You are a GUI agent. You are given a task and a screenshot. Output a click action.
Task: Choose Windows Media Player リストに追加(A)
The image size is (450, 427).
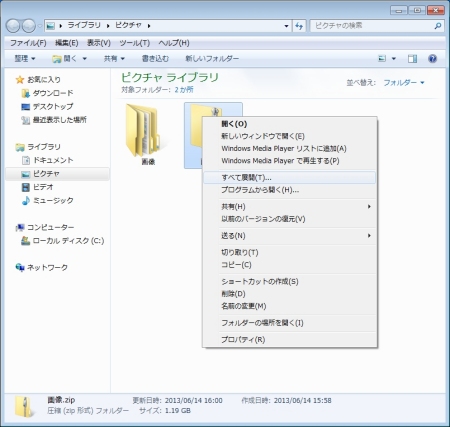(x=289, y=149)
